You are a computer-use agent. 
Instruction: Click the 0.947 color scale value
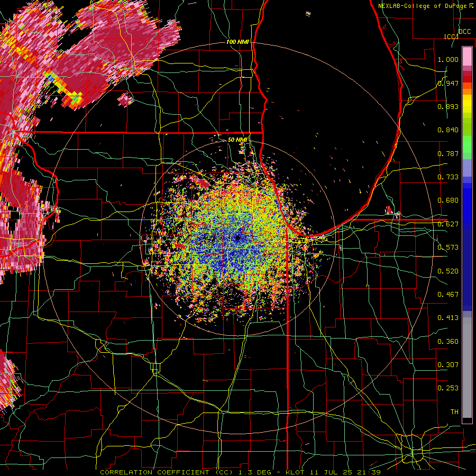click(x=448, y=83)
